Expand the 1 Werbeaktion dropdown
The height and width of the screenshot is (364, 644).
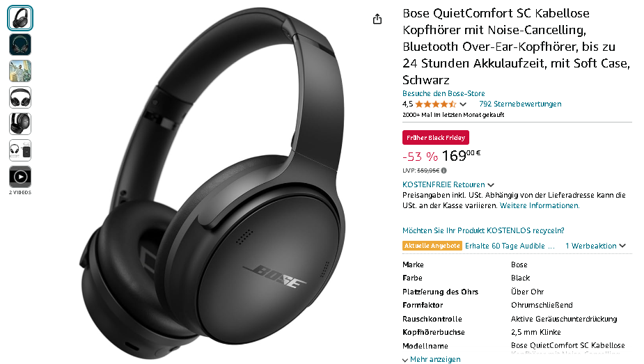coord(595,246)
